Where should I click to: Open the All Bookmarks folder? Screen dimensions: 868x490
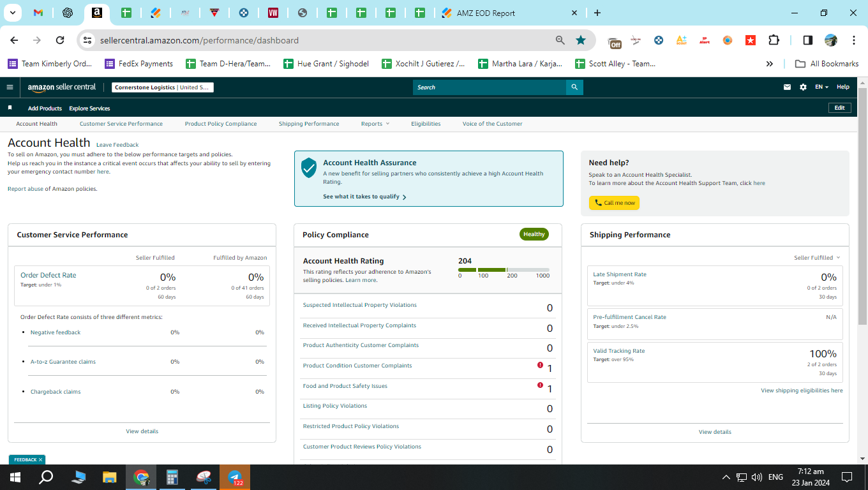tap(827, 64)
